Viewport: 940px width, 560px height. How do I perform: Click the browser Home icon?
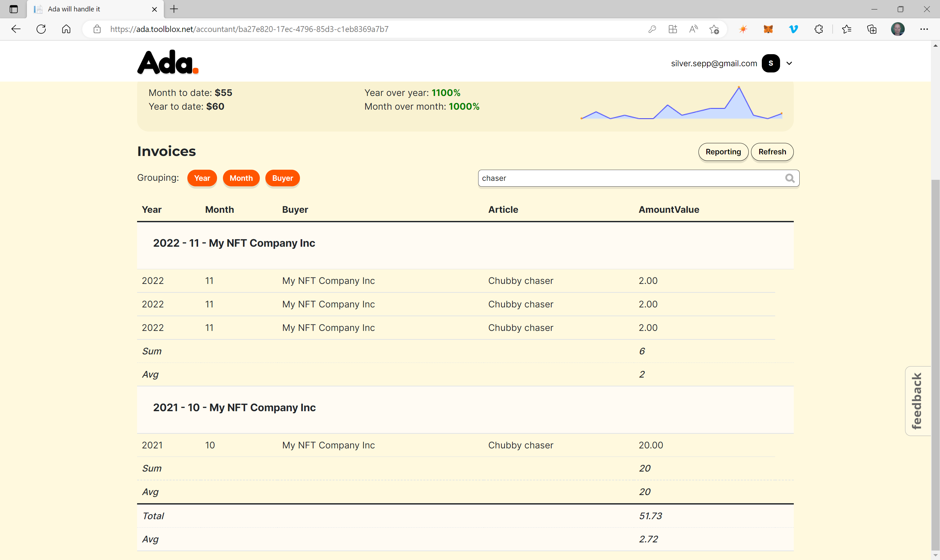pos(66,29)
